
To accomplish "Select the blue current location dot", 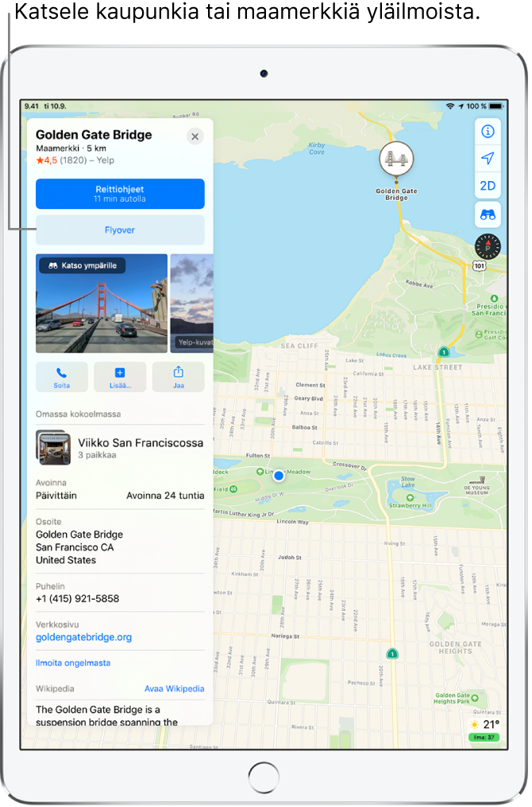I will pos(279,476).
